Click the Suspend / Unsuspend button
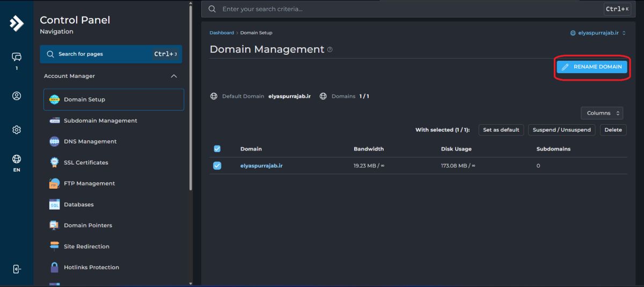 [x=561, y=130]
